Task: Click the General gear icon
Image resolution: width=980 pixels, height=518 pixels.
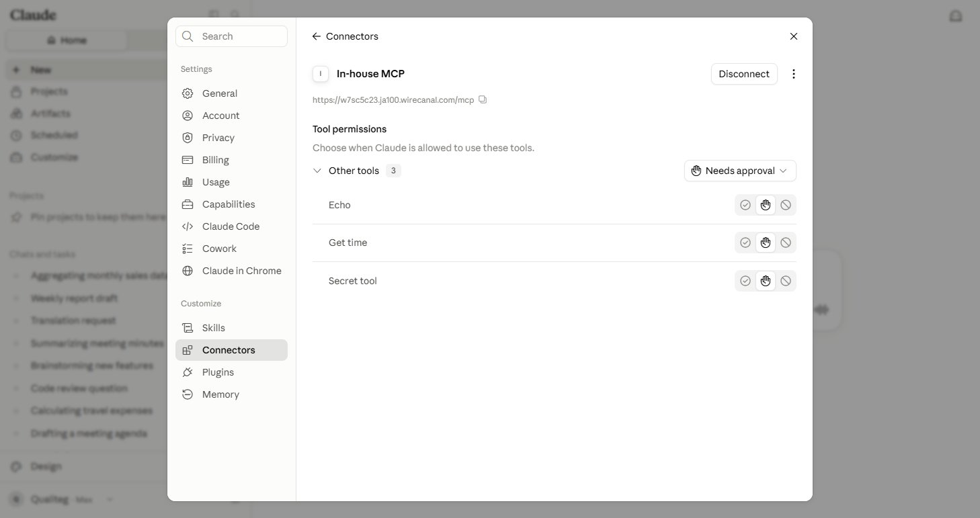Action: (188, 93)
